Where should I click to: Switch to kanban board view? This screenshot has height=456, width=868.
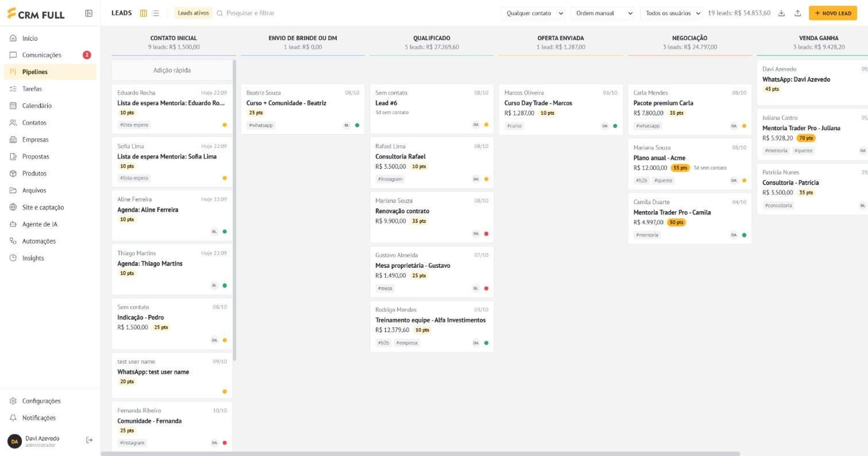pos(144,13)
